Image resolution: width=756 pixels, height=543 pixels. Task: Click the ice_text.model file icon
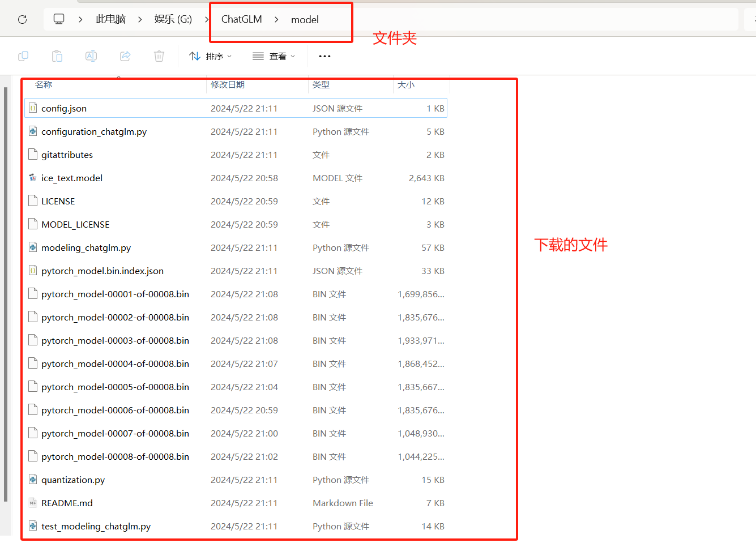coord(33,177)
